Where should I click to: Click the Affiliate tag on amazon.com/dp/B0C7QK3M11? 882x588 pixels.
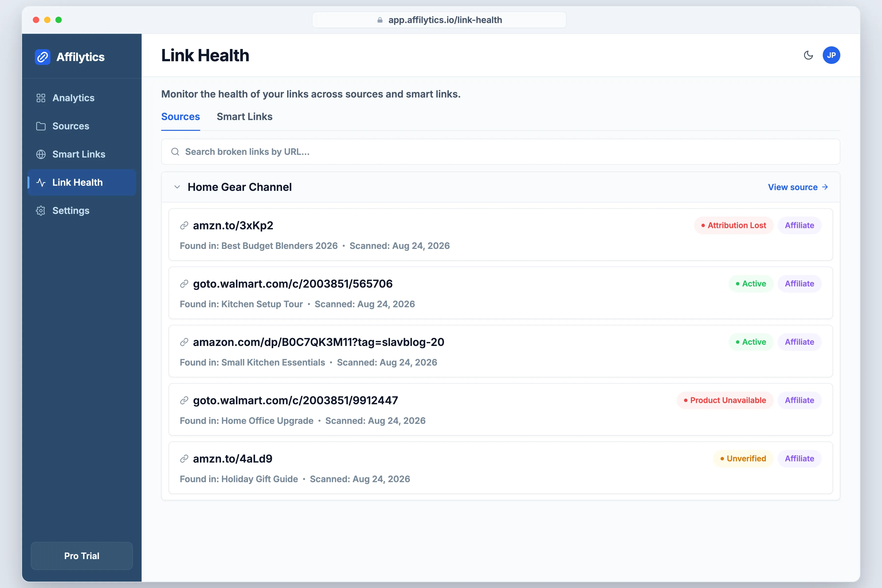(799, 342)
